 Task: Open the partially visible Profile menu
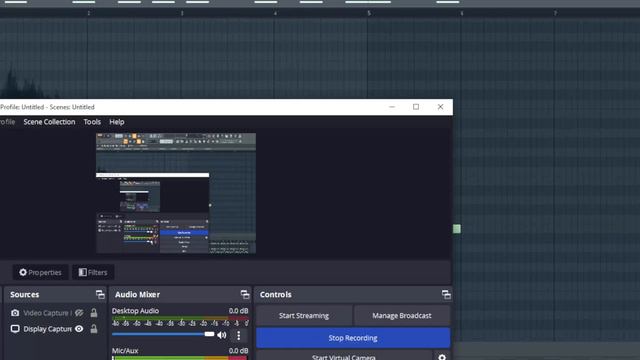(x=7, y=122)
